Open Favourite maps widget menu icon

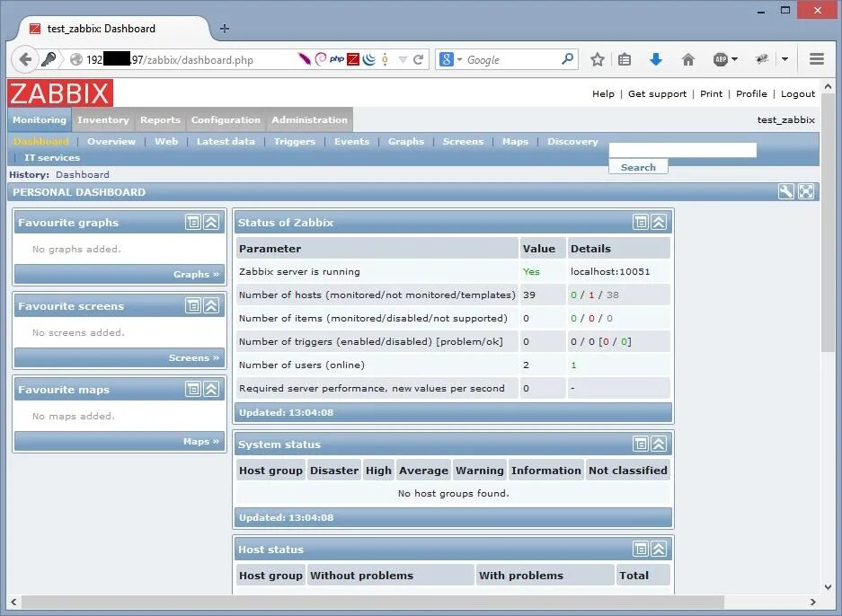(193, 389)
